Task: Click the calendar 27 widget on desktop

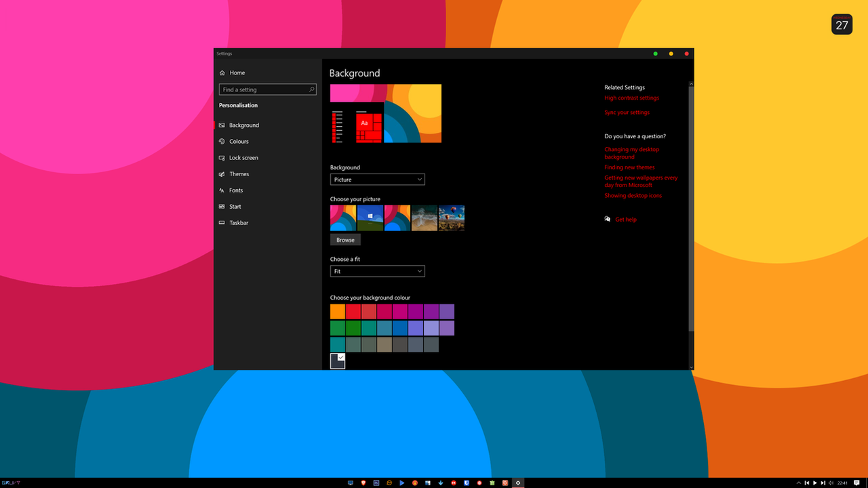Action: pyautogui.click(x=842, y=24)
